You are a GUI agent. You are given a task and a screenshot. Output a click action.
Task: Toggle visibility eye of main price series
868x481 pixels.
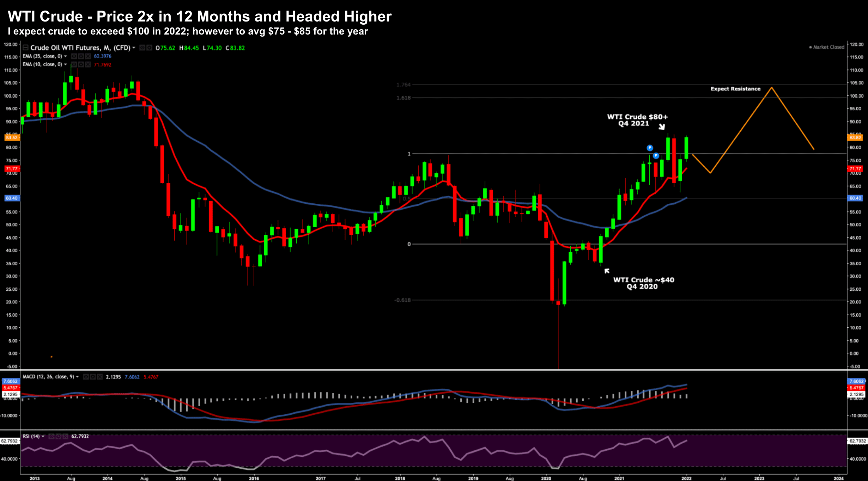[x=143, y=48]
